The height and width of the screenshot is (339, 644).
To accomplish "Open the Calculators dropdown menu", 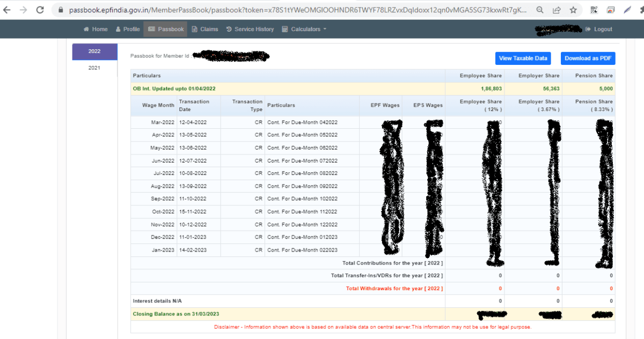I will point(304,29).
